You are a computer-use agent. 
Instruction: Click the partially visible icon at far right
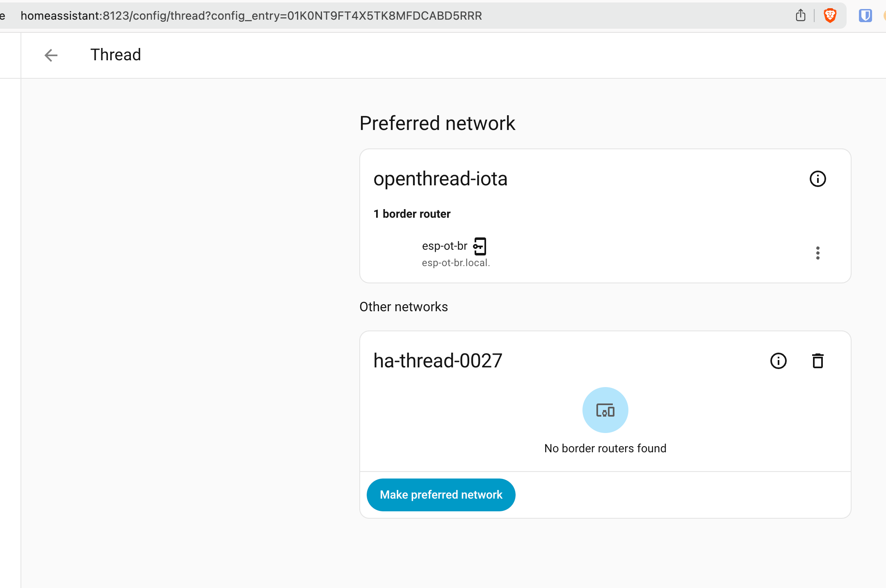pos(884,16)
